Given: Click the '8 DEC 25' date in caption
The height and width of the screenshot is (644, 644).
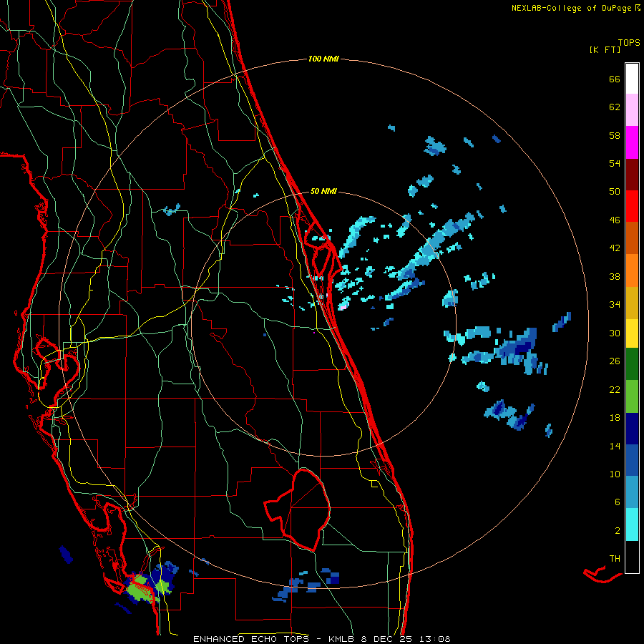Looking at the screenshot, I should click(x=388, y=639).
